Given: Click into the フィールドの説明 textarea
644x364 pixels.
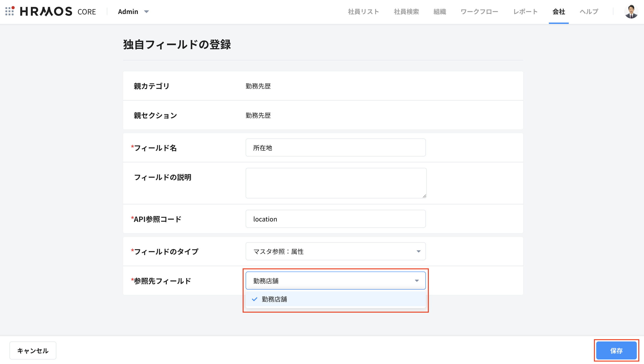Looking at the screenshot, I should [x=335, y=183].
